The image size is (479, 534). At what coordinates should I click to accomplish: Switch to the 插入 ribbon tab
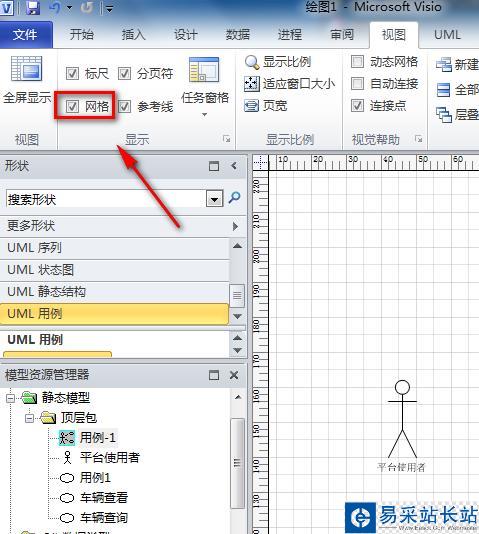coord(133,34)
